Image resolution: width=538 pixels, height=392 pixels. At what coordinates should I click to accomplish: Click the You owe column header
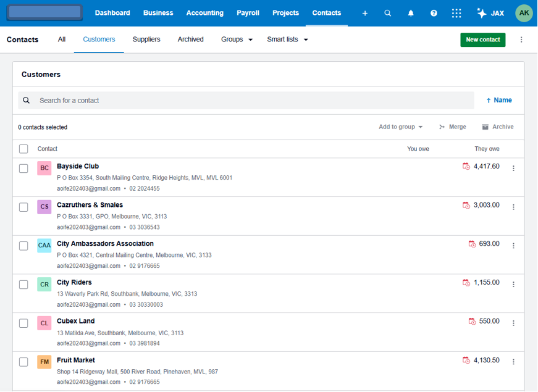click(418, 149)
